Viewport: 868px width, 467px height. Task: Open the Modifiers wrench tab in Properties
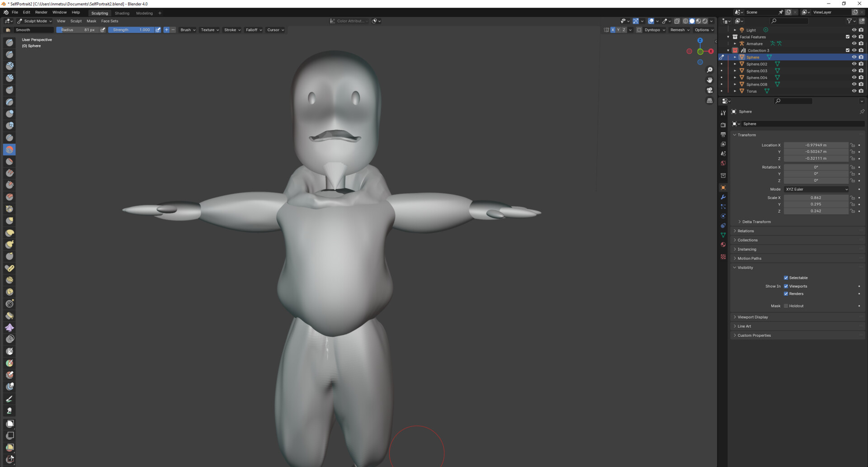(x=723, y=197)
